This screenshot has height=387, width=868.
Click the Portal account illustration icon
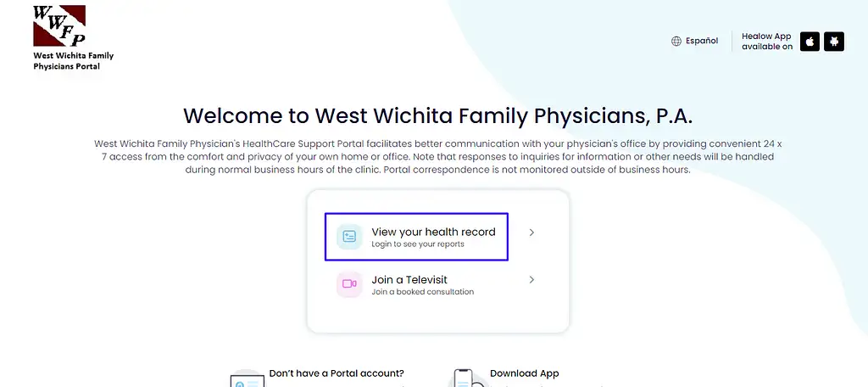[247, 379]
